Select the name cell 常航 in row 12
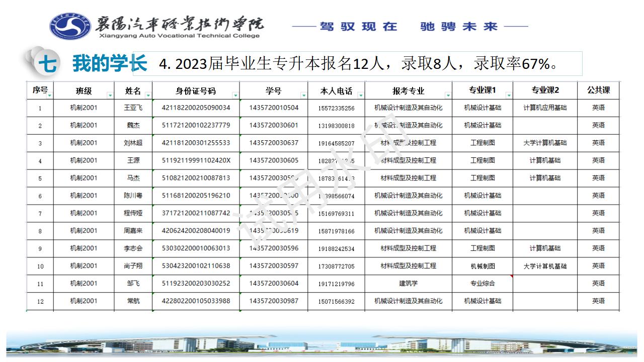 [133, 301]
